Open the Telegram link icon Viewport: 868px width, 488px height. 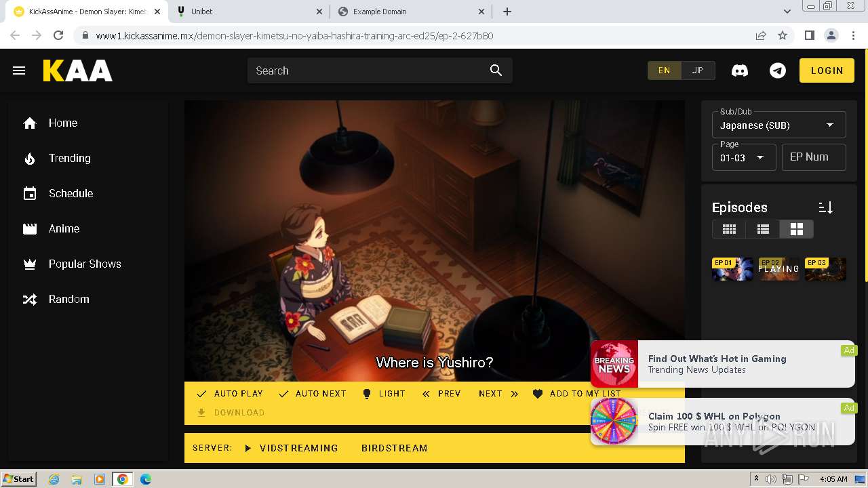click(778, 70)
